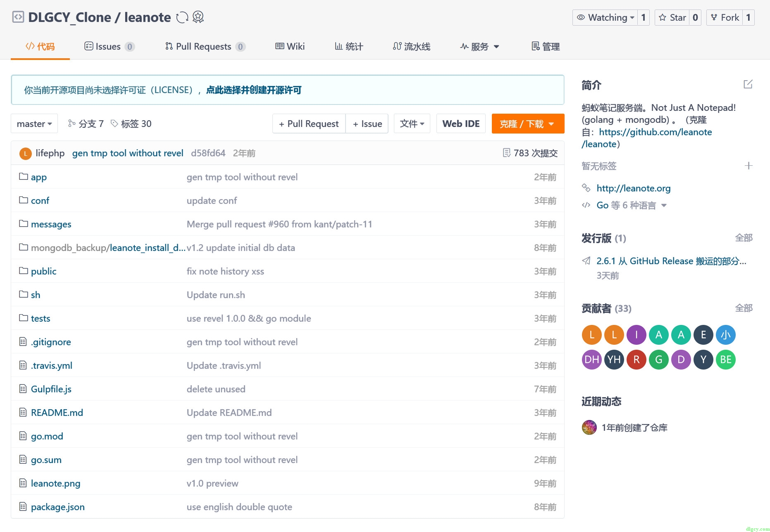Star the repository
770x532 pixels.
672,17
